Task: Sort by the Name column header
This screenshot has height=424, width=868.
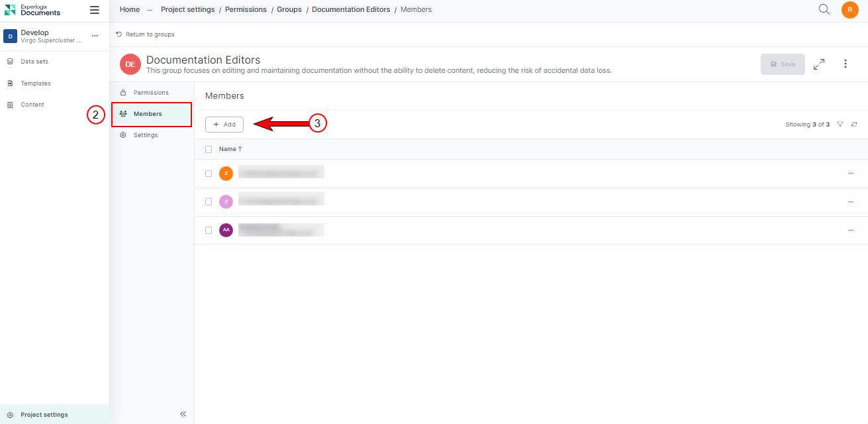Action: point(230,150)
